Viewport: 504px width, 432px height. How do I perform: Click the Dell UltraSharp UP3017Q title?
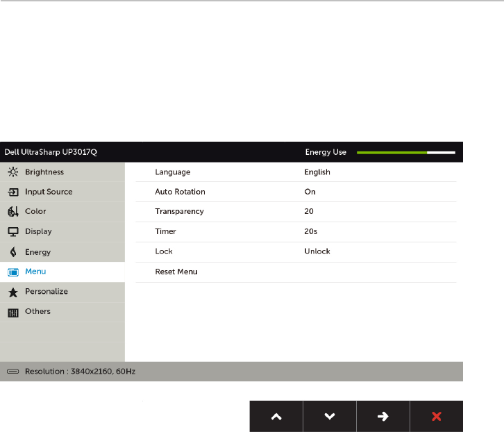(51, 152)
